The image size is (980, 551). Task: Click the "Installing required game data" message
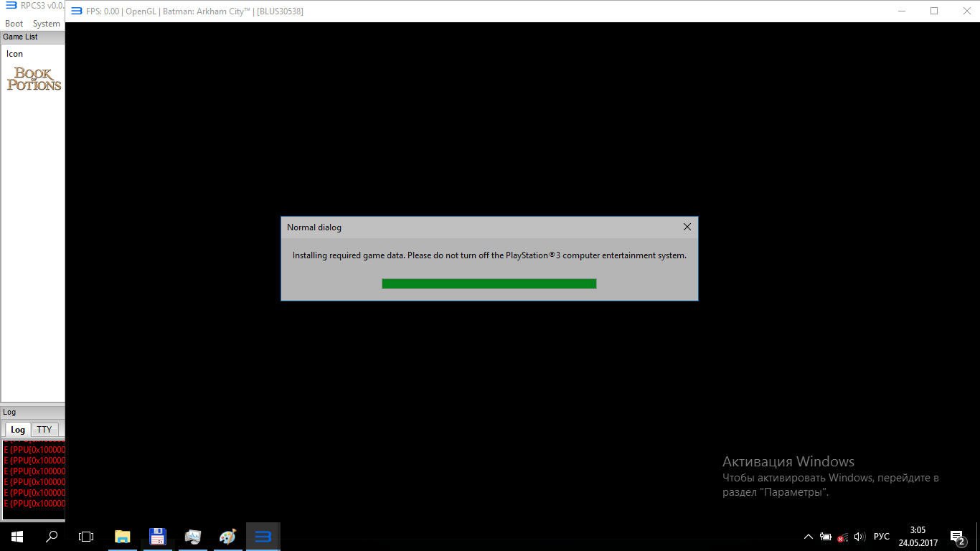[489, 255]
